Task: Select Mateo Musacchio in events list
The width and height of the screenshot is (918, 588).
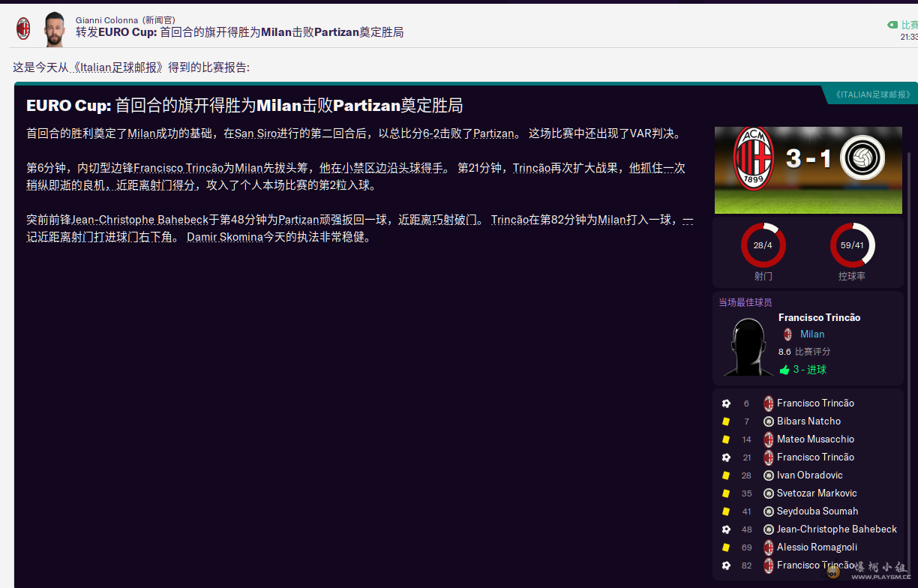Action: click(x=815, y=439)
